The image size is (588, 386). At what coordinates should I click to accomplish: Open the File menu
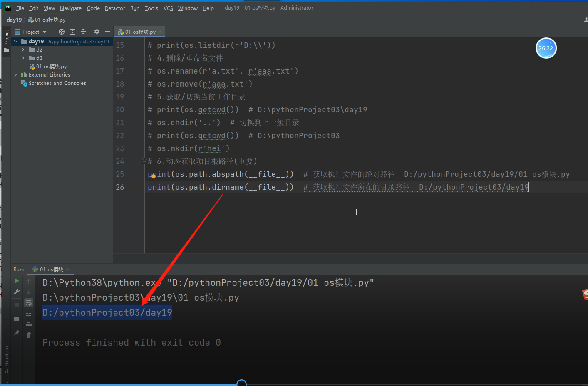20,8
